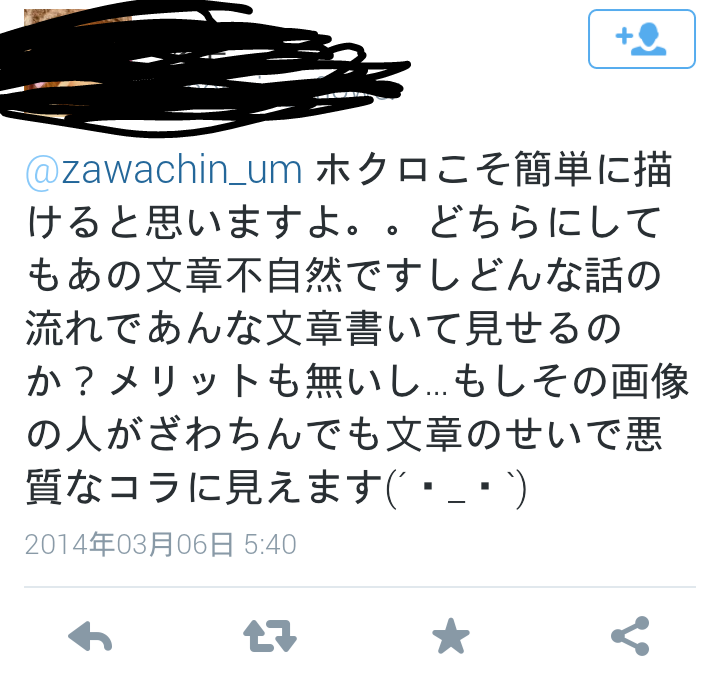Favorite the tweet with the star
Screen dimensions: 720x680
click(x=450, y=636)
